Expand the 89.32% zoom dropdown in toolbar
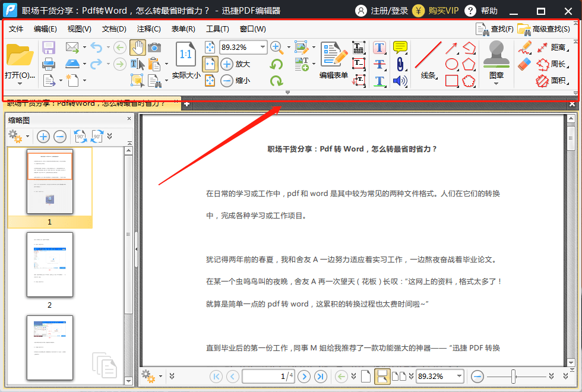The width and height of the screenshot is (582, 392). (x=262, y=47)
